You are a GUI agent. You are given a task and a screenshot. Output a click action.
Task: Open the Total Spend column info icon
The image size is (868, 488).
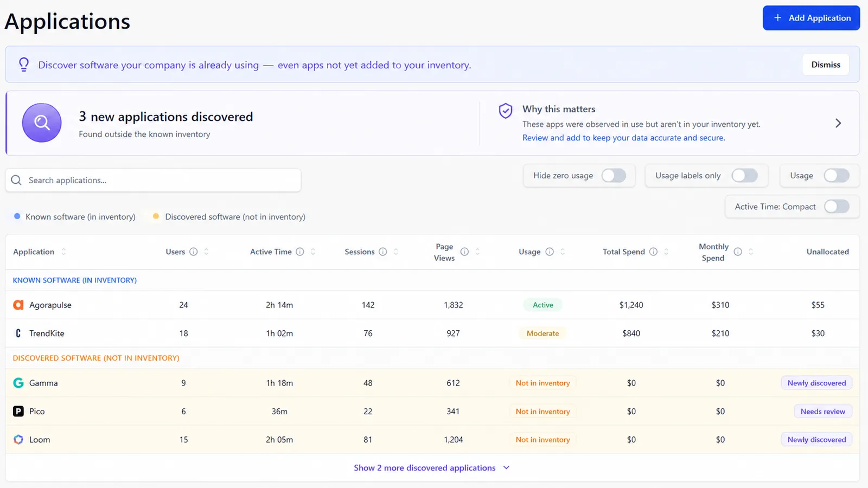(654, 252)
